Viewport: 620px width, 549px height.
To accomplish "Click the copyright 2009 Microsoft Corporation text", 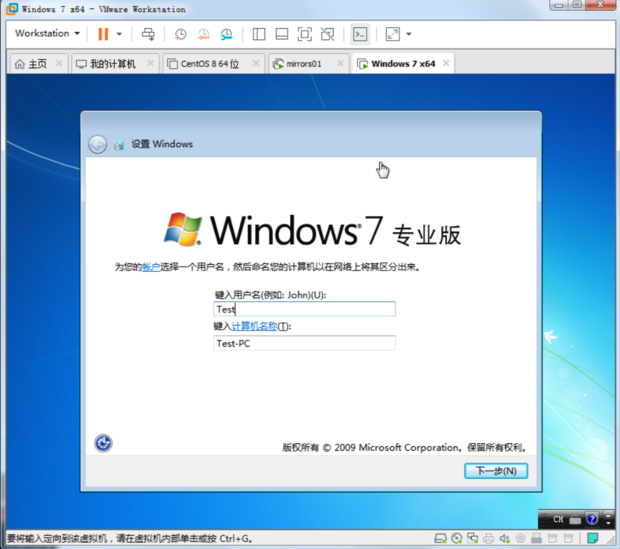I will click(405, 447).
